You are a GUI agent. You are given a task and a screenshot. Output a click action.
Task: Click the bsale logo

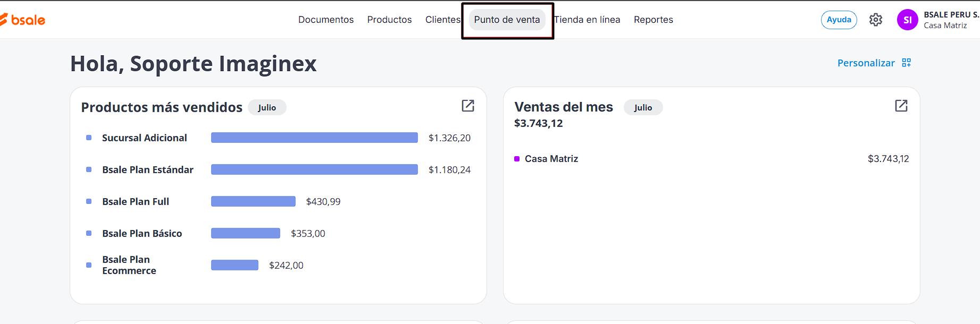pyautogui.click(x=22, y=20)
